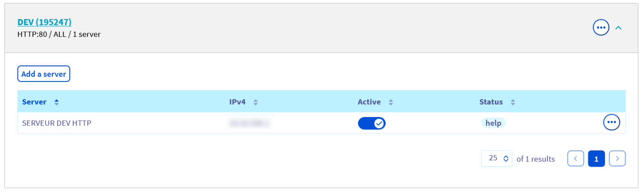Go to the next results page

(617, 158)
